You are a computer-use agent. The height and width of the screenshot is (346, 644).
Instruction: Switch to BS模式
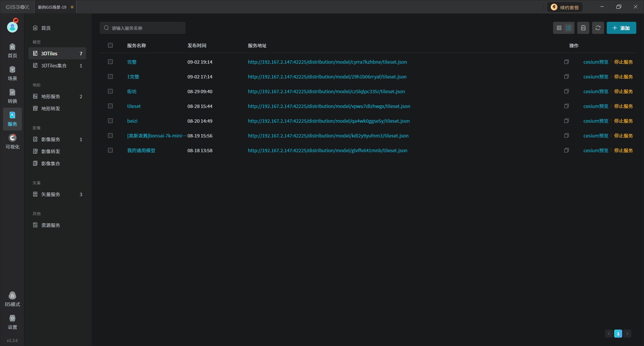pos(12,299)
